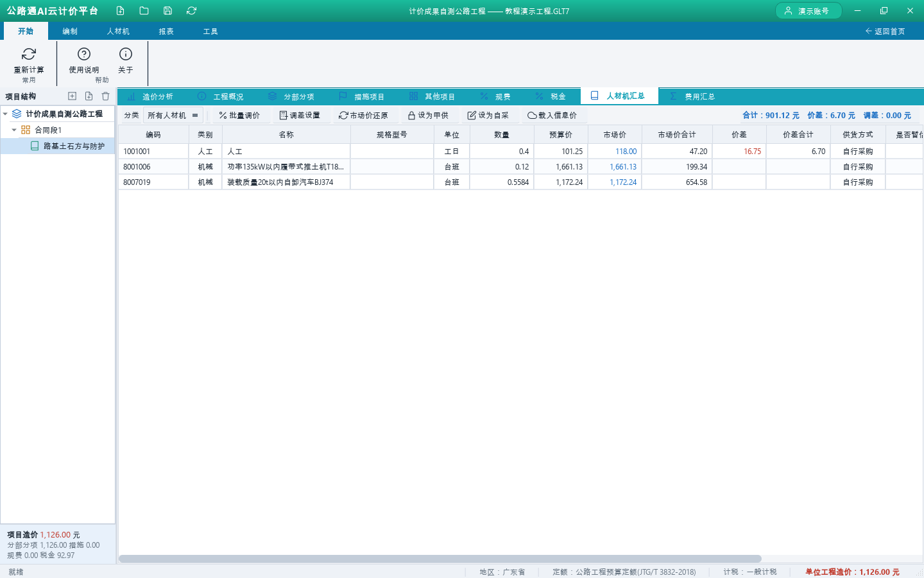Click the 功率135kW以内履带式推土机 name cell
This screenshot has height=578, width=924.
pos(286,167)
